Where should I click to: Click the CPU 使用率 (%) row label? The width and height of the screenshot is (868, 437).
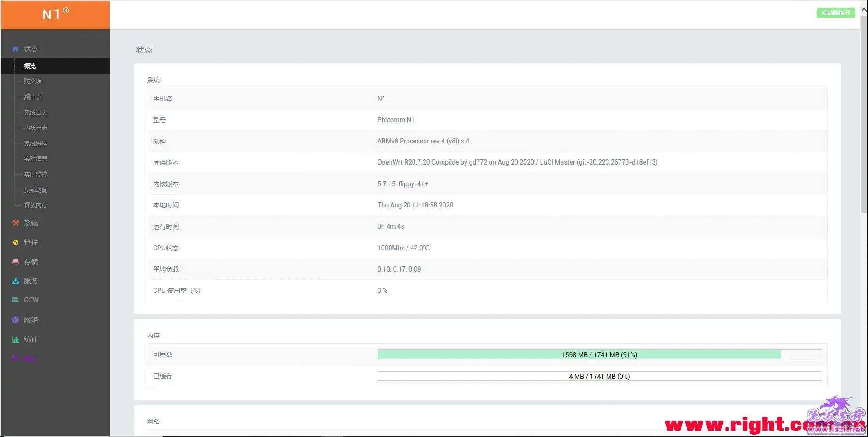pyautogui.click(x=177, y=290)
